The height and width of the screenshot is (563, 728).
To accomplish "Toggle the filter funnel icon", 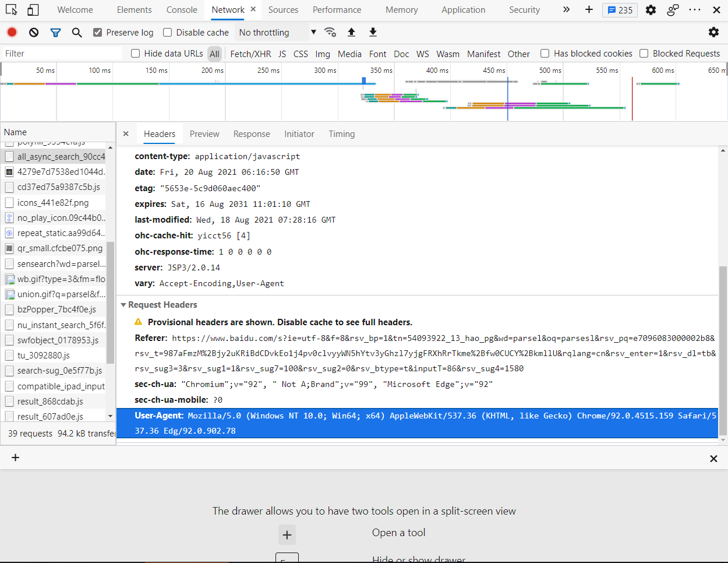I will [x=55, y=33].
